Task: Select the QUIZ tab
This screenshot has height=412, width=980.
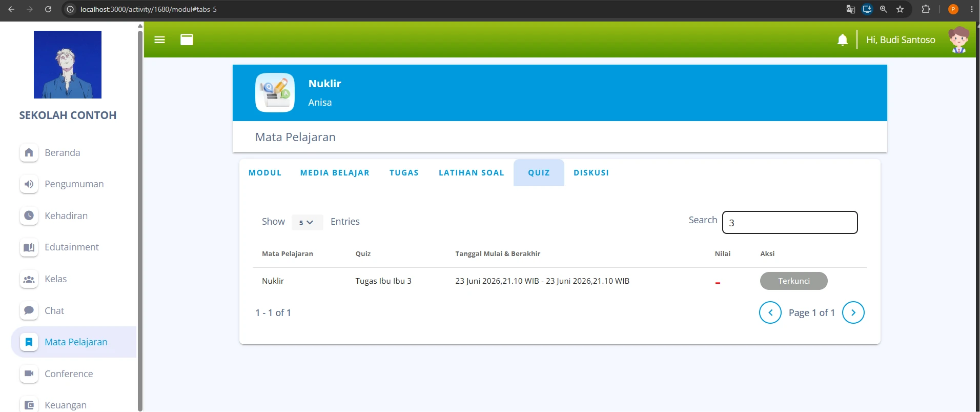Action: tap(539, 173)
